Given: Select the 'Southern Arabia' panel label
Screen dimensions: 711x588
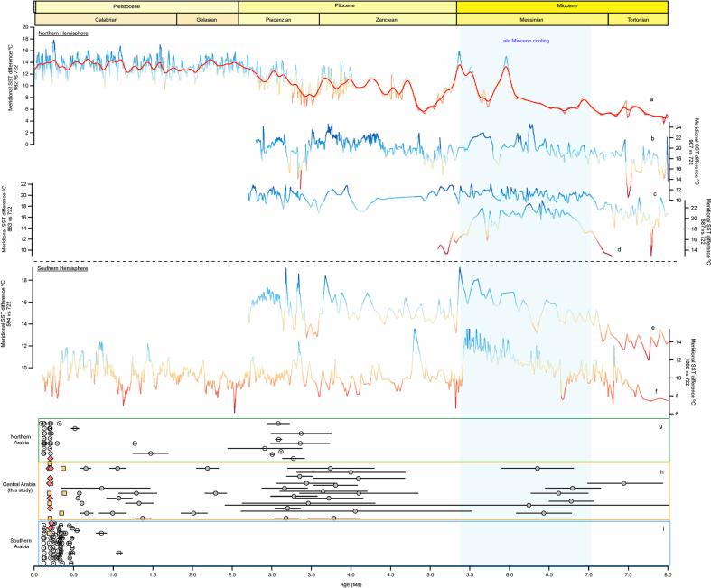Looking at the screenshot, I should coord(21,544).
